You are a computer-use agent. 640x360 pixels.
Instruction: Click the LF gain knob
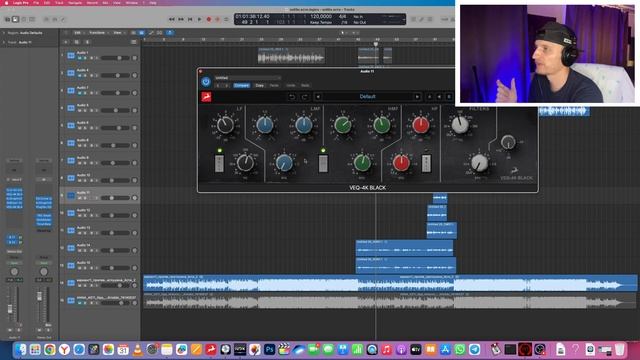225,125
